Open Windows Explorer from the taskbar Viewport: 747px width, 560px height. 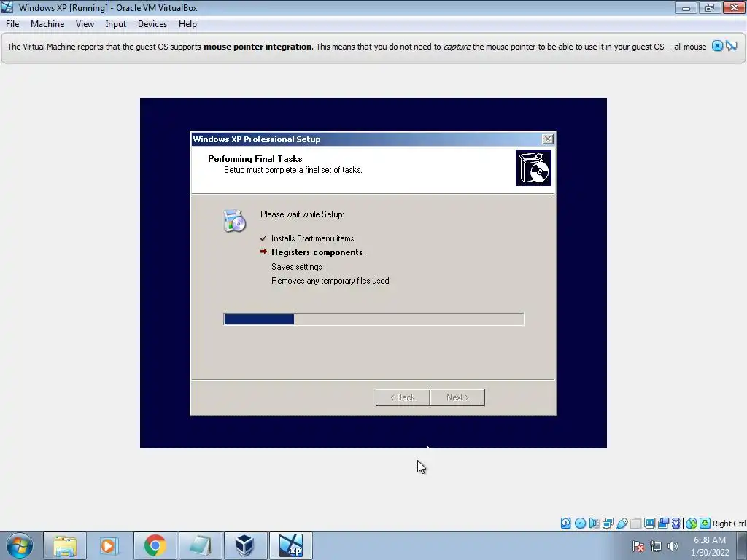65,545
